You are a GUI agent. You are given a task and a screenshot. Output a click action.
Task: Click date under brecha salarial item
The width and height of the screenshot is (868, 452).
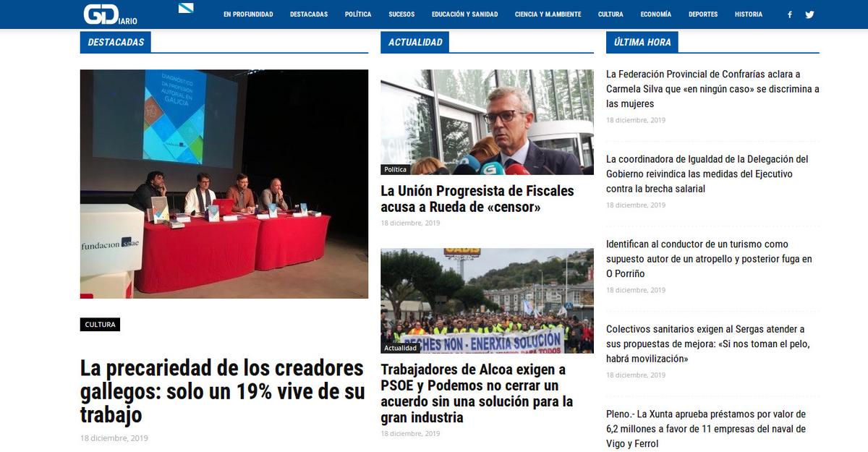tap(636, 205)
